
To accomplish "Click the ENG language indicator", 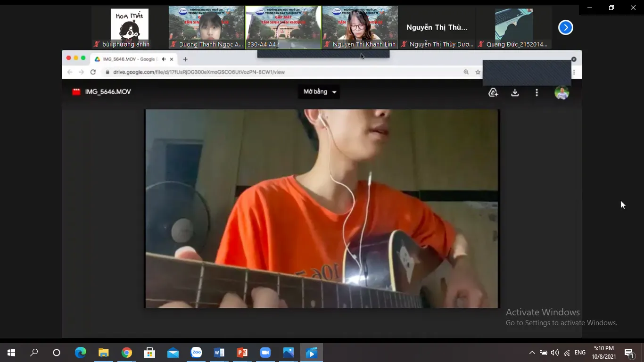I will 580,353.
